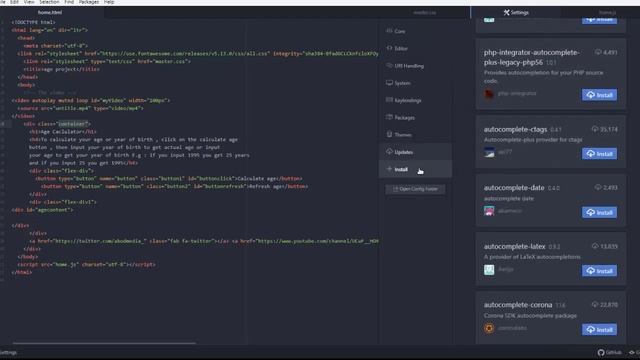Screen dimensions: 640x360
Task: Click the Themes paint bucket icon
Action: [x=389, y=134]
